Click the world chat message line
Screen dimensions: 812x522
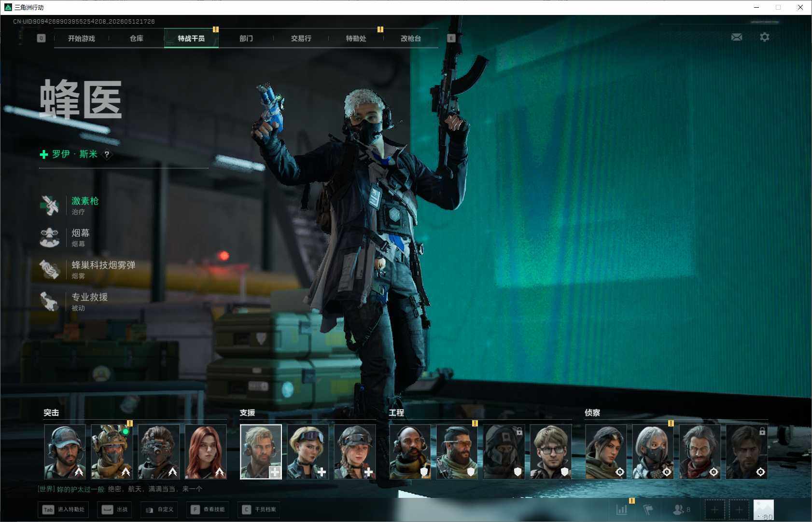tap(120, 489)
